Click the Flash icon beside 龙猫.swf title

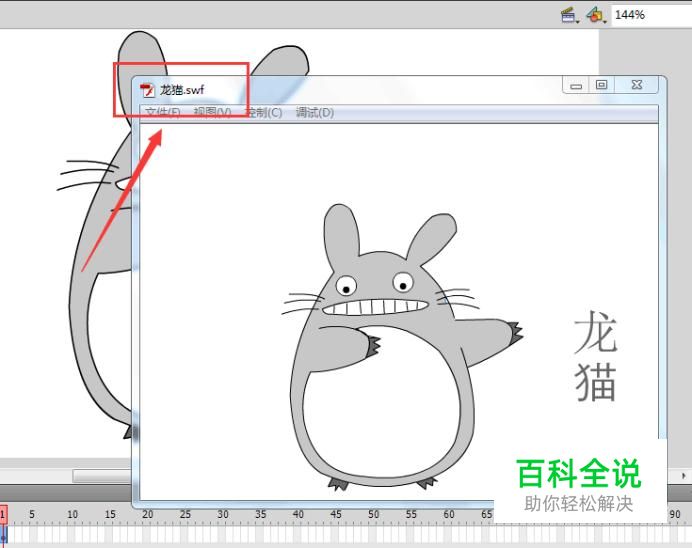click(x=147, y=90)
